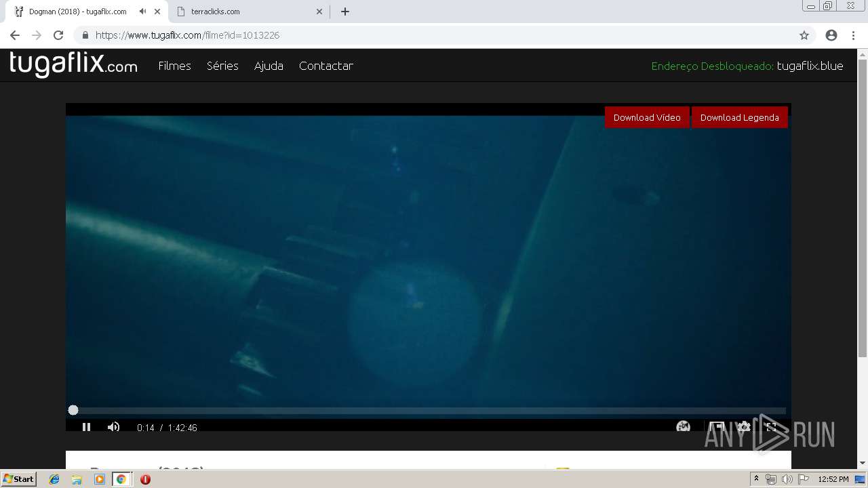Open the Windows Start menu
Screen dimensions: 868x488
pyautogui.click(x=18, y=479)
